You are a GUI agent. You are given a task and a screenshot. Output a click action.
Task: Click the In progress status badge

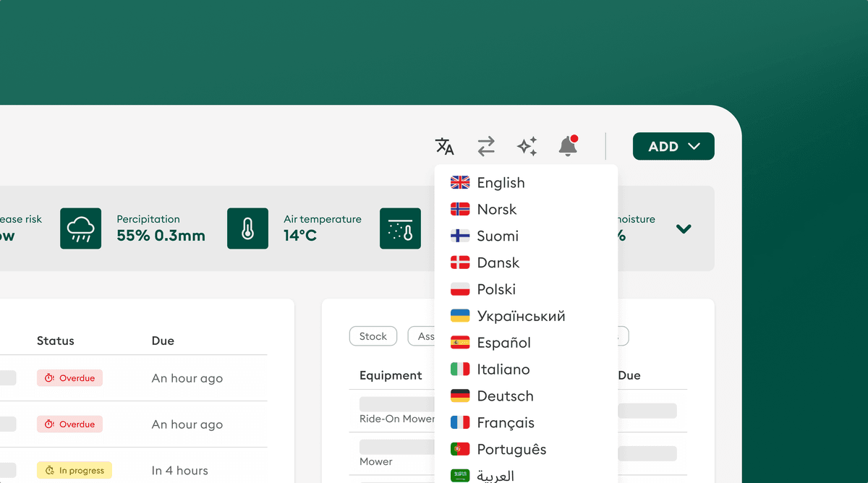pyautogui.click(x=74, y=470)
